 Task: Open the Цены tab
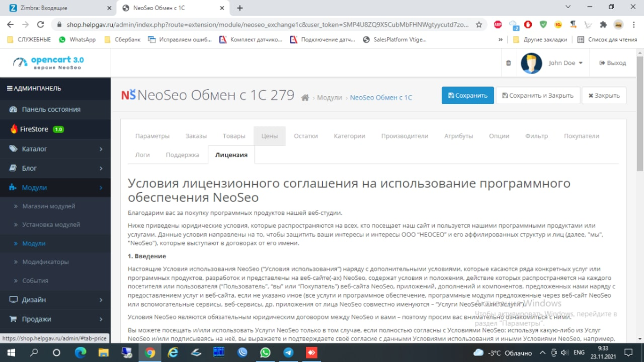coord(269,136)
